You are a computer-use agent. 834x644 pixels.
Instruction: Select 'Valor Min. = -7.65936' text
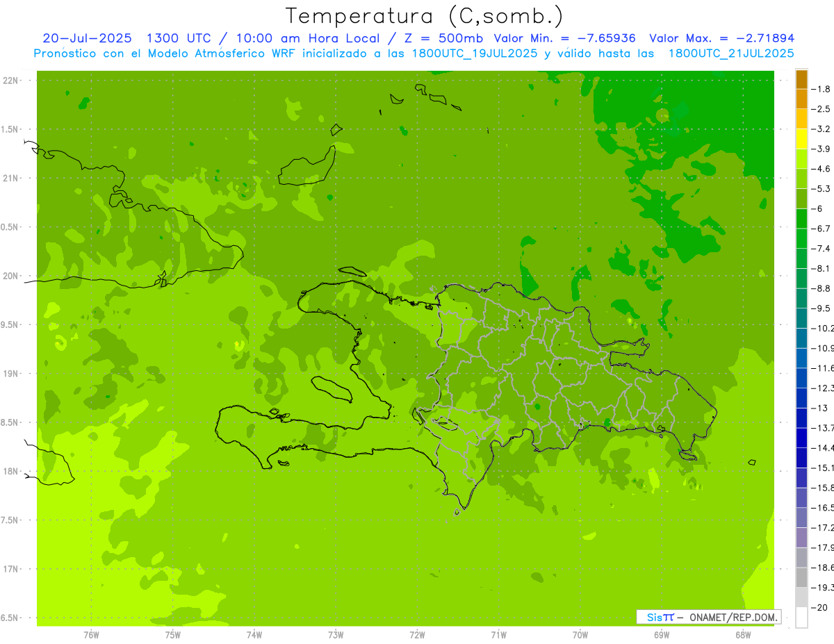tap(565, 38)
